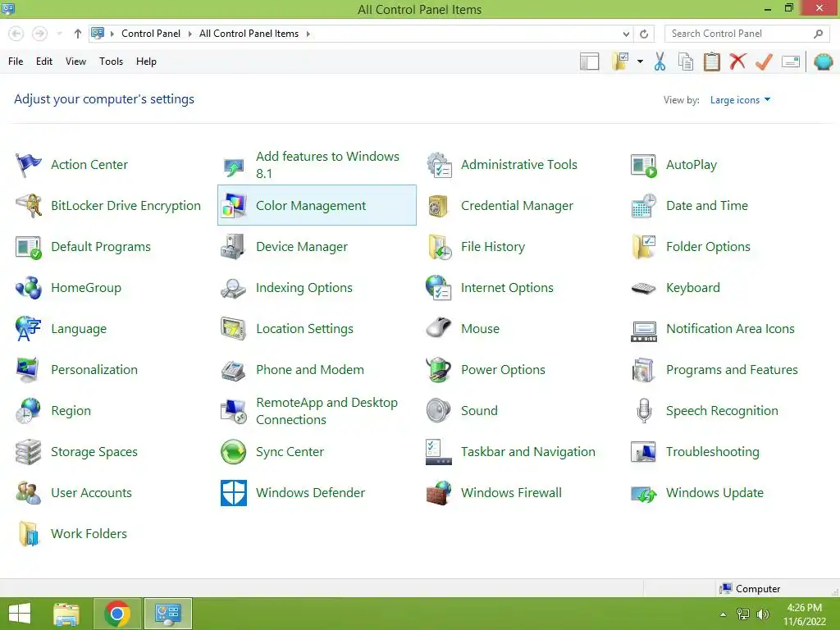Open the Indexing Options icon
The width and height of the screenshot is (840, 630).
coord(234,288)
